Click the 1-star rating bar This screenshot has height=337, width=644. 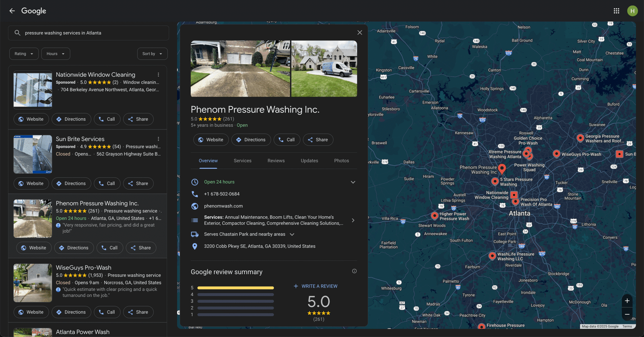235,315
